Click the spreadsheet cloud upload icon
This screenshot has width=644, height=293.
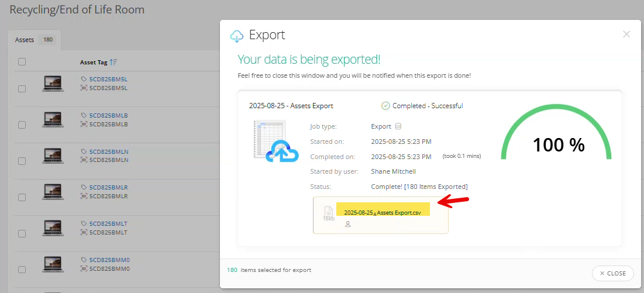(275, 142)
